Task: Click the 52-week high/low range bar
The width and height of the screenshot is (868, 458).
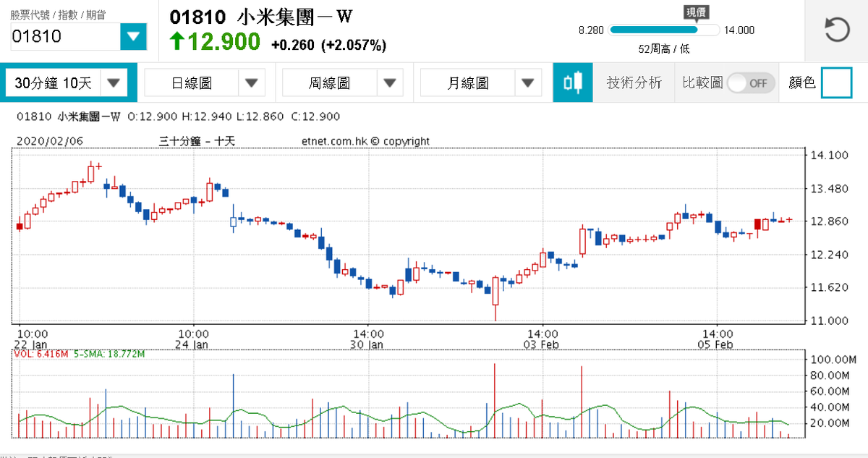Action: [665, 30]
